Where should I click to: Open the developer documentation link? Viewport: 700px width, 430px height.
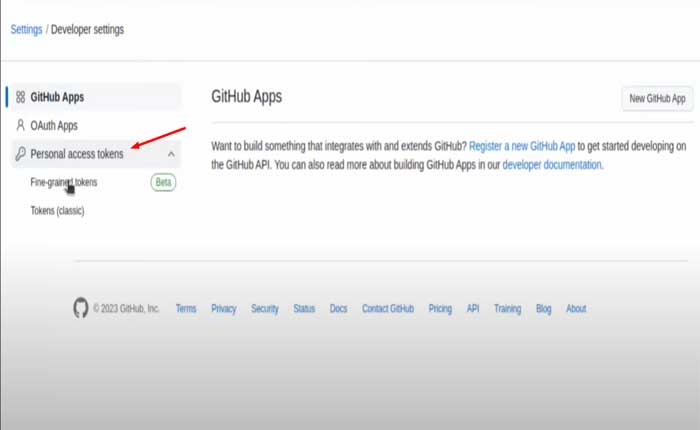[x=552, y=165]
